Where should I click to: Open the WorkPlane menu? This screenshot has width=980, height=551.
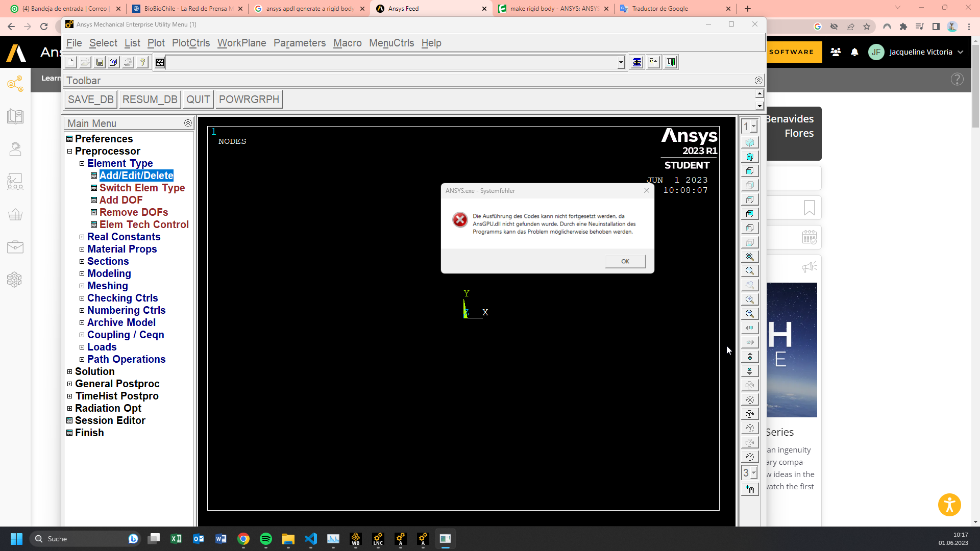click(242, 43)
